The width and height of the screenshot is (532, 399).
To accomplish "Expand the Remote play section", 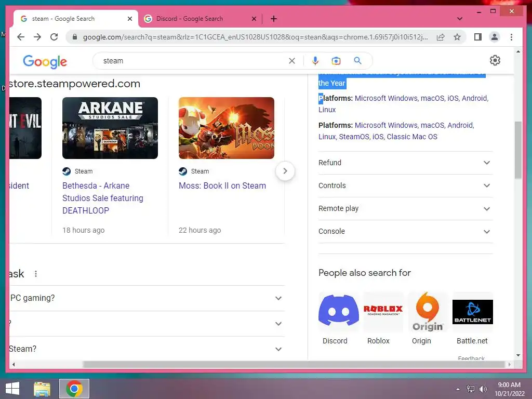I will point(405,208).
